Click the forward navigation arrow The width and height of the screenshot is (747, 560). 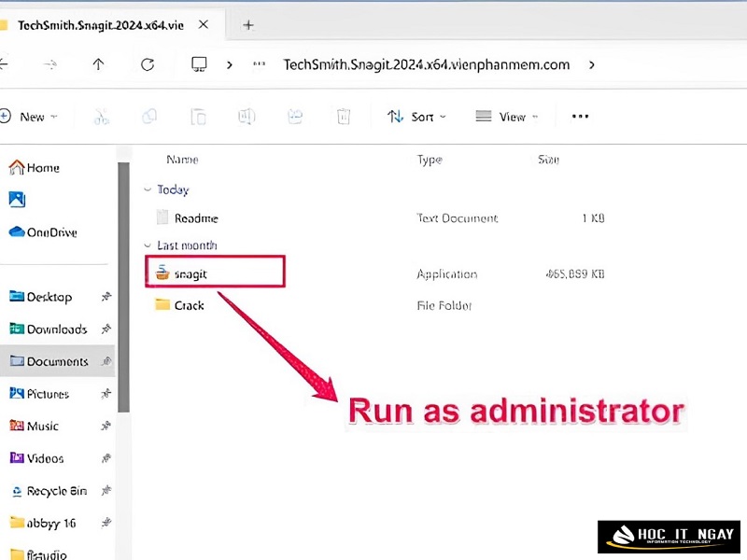tap(50, 64)
